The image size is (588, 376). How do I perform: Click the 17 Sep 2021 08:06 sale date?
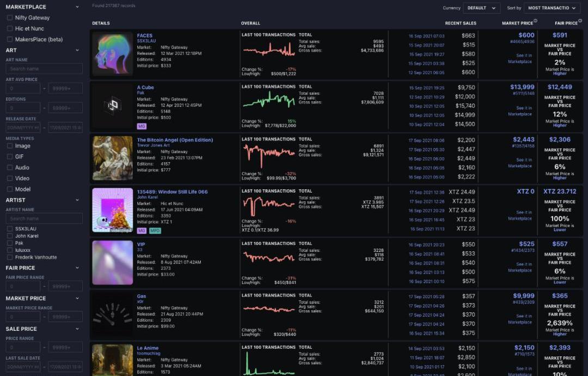pos(426,140)
